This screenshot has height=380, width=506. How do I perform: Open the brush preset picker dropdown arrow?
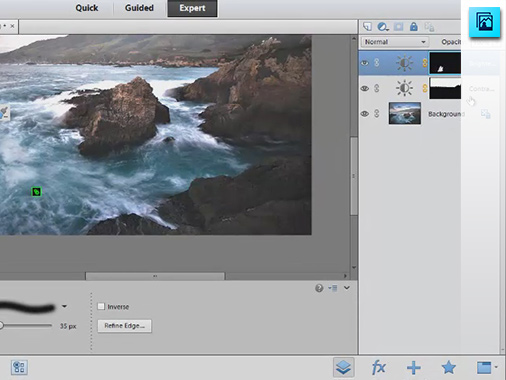tap(64, 306)
